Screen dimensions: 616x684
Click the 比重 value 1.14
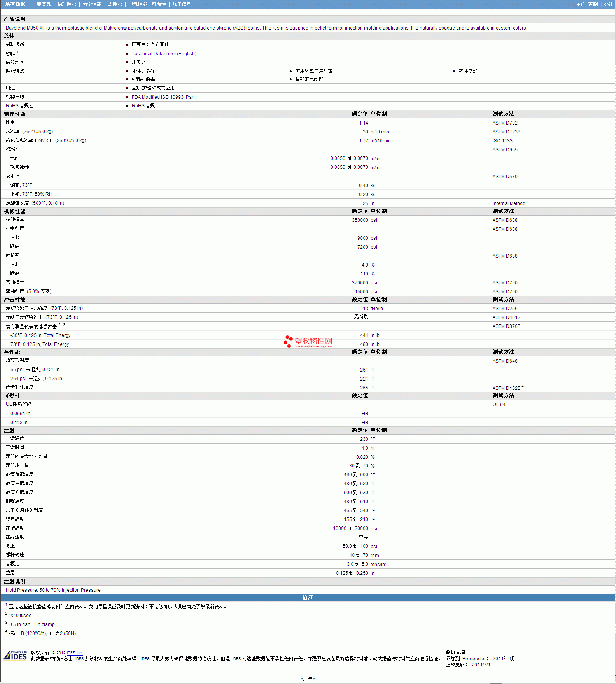[363, 123]
